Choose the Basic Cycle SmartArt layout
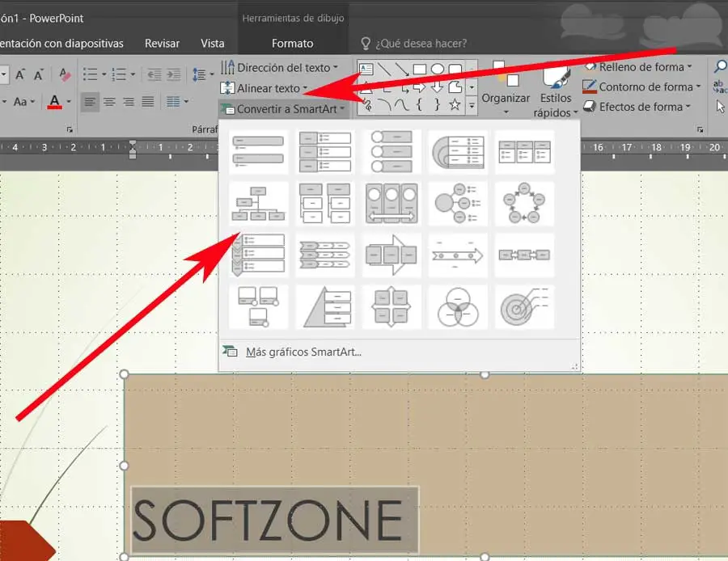Image resolution: width=728 pixels, height=561 pixels. [x=524, y=204]
